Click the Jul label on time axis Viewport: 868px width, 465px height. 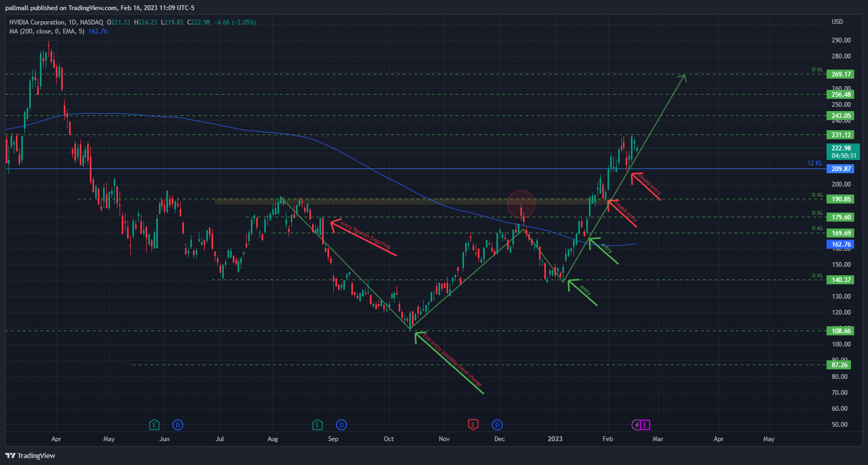[x=220, y=439]
